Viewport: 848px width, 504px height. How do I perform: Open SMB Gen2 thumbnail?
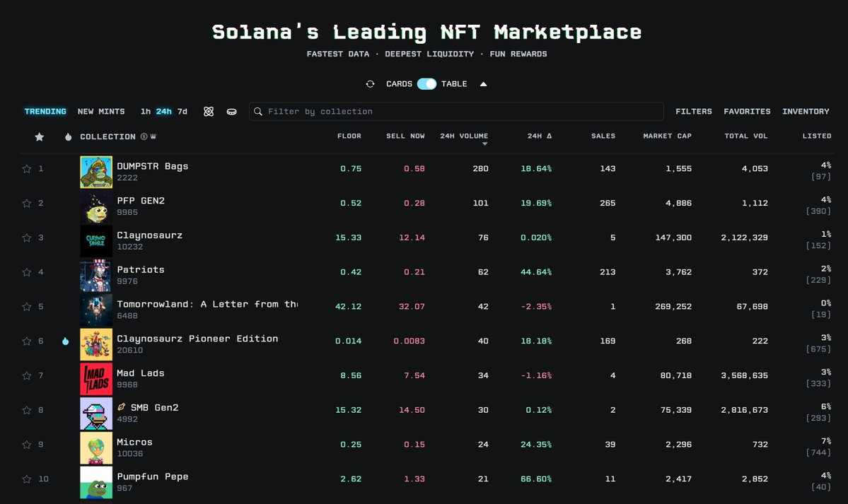[96, 414]
